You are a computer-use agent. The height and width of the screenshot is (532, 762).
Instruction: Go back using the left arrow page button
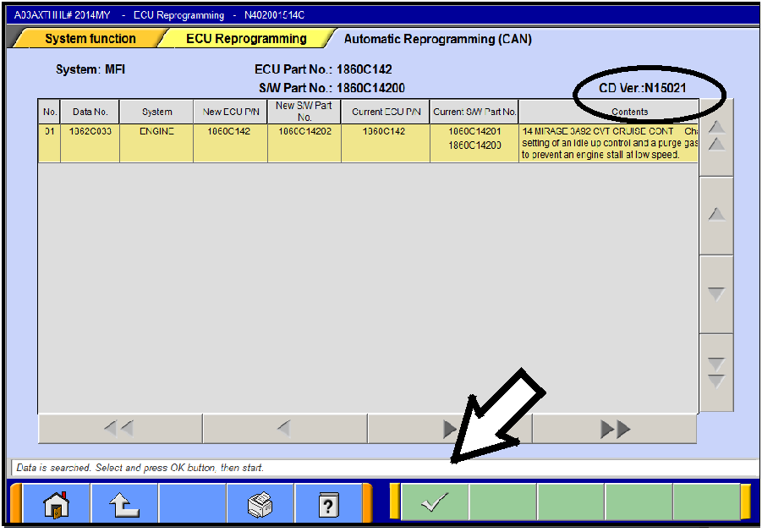click(x=284, y=429)
